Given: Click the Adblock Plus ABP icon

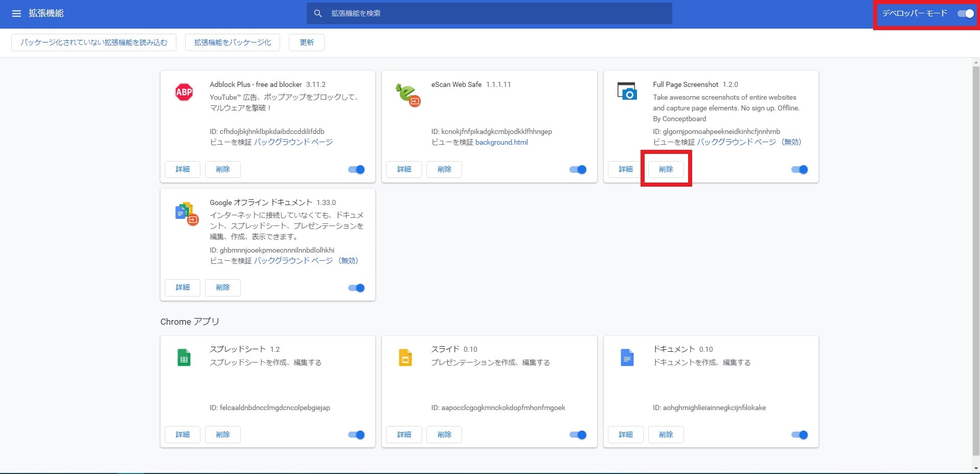Looking at the screenshot, I should coord(184,92).
